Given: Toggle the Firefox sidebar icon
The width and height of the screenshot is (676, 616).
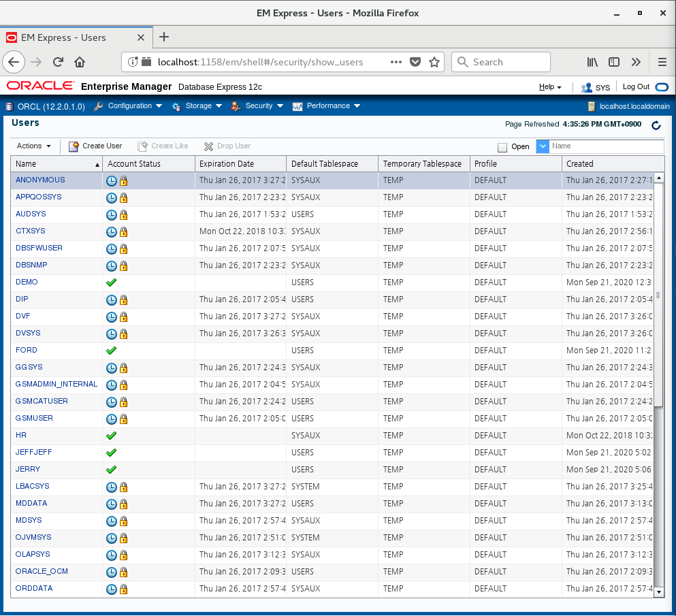Looking at the screenshot, I should point(614,62).
